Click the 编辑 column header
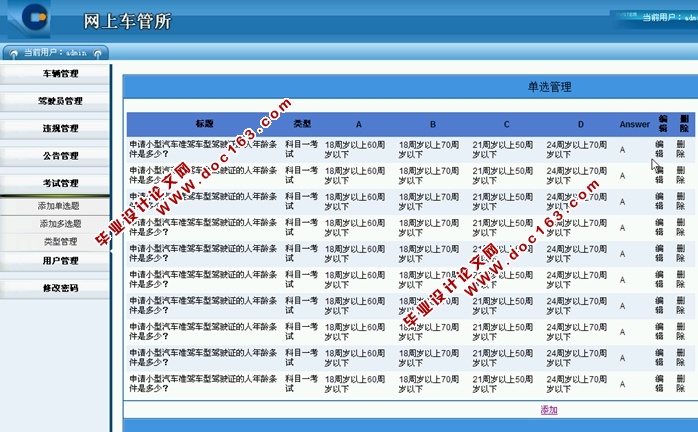698x432 pixels. [663, 124]
